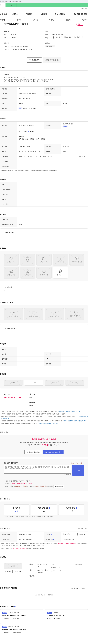
Task: Click the 차량유지비 benefit icon
Action: point(44,260)
